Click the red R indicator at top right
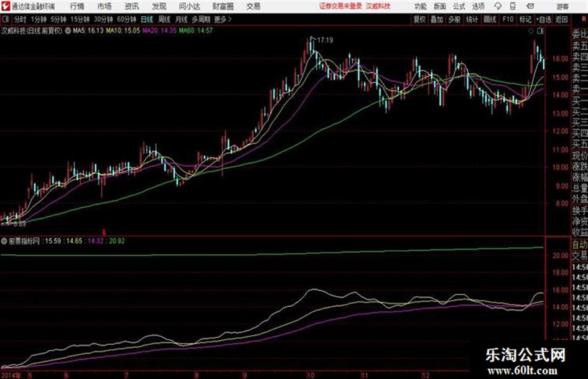 point(584,19)
